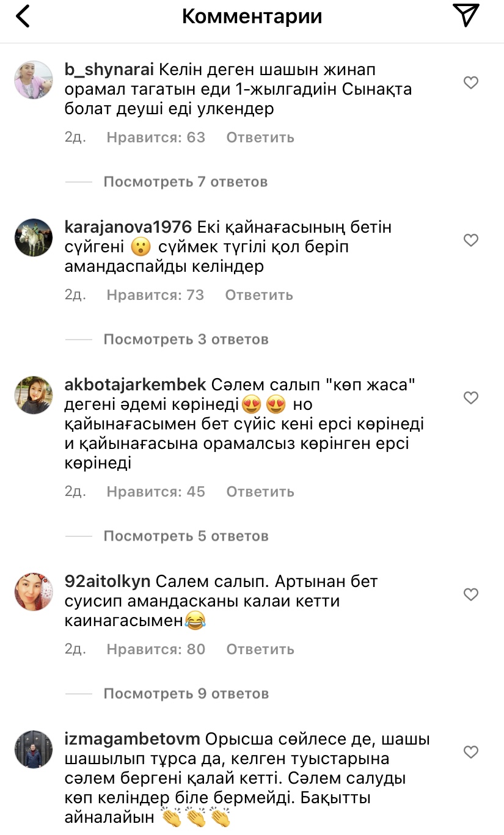Toggle heart on akbotajarkembek's comment
Viewport: 504px width, 835px height.
(x=470, y=398)
